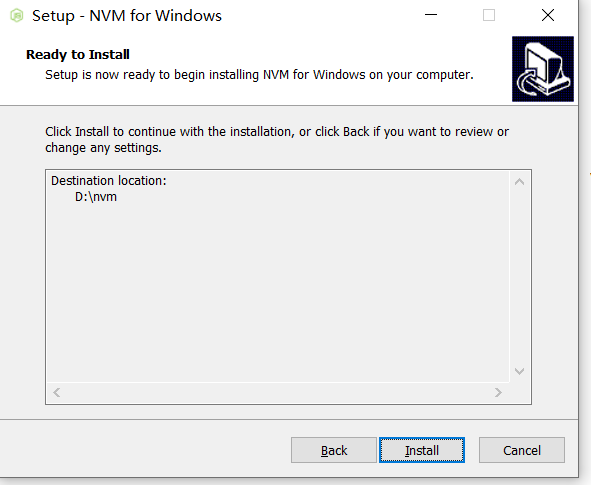Click the 'Setup - NVM for Windows' title
This screenshot has height=485, width=591.
pos(127,16)
